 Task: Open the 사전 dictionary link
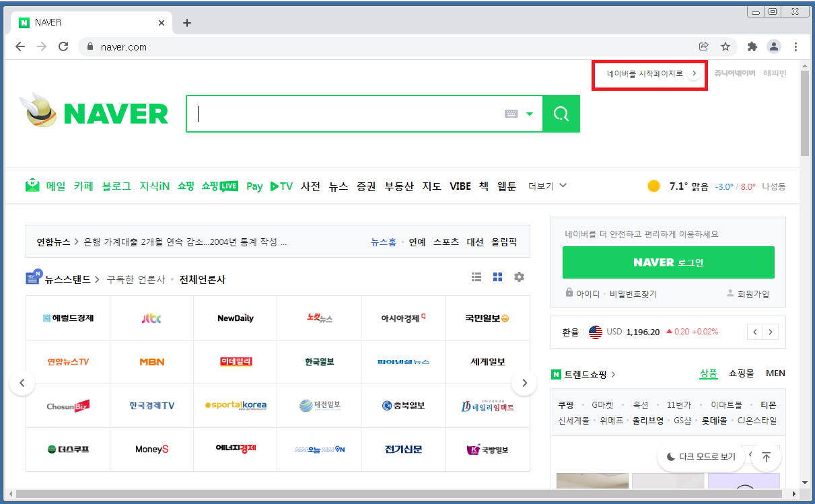coord(310,186)
